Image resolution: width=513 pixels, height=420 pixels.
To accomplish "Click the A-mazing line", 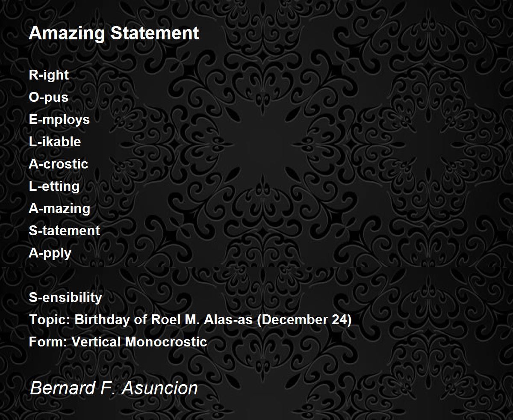I will tap(59, 209).
